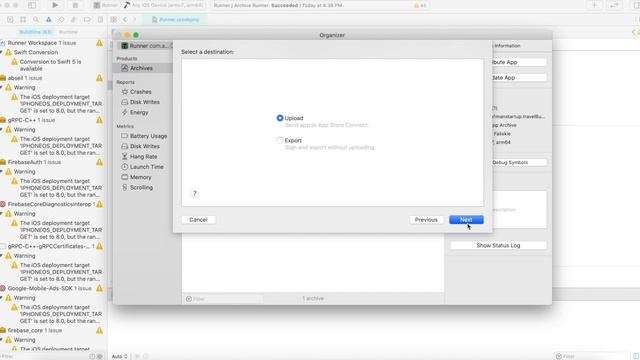Select the gRPC-C++--gRPCCertificates issue row
Image resolution: width=640 pixels, height=360 pixels.
pos(51,246)
